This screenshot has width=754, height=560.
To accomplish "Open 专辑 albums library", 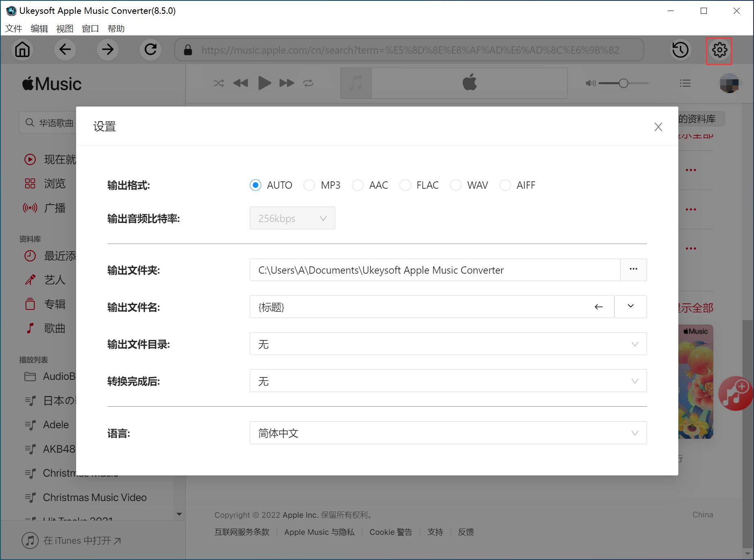I will pyautogui.click(x=45, y=304).
